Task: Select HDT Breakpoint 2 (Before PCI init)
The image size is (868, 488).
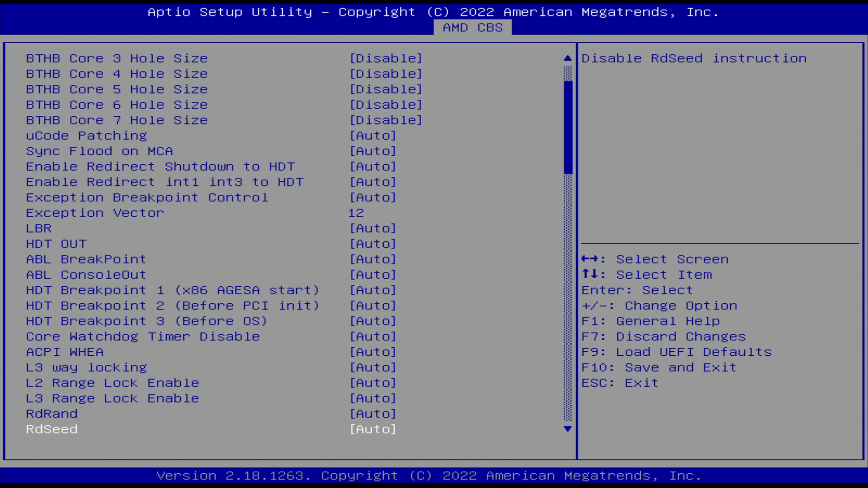Action: tap(173, 306)
